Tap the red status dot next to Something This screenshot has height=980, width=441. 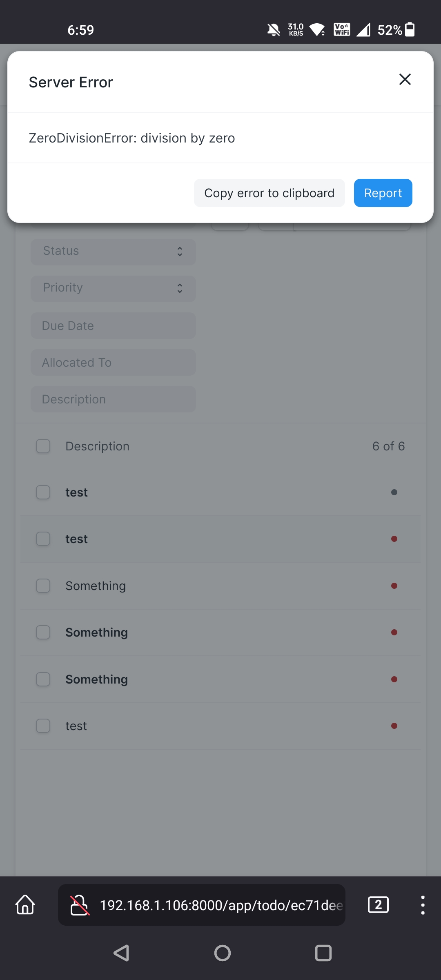click(x=394, y=586)
